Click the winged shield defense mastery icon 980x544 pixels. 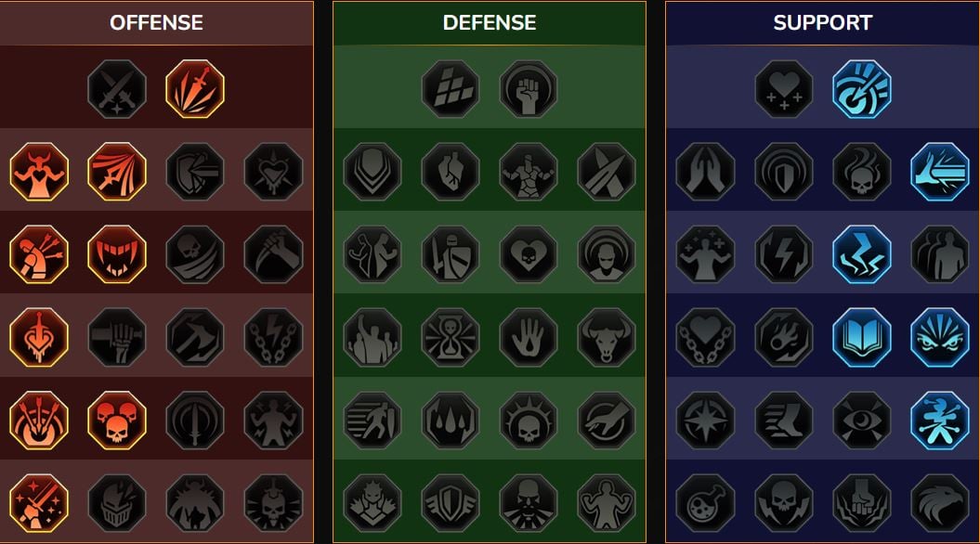(450, 503)
